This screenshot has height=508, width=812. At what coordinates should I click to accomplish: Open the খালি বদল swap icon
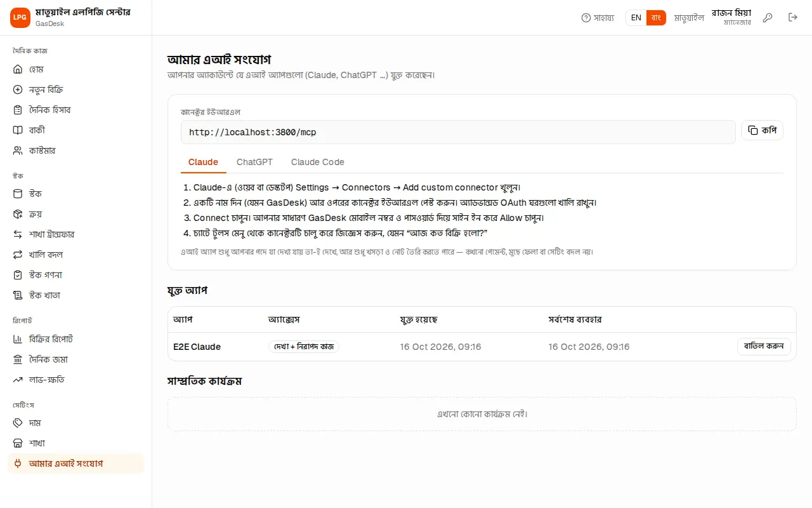point(18,255)
